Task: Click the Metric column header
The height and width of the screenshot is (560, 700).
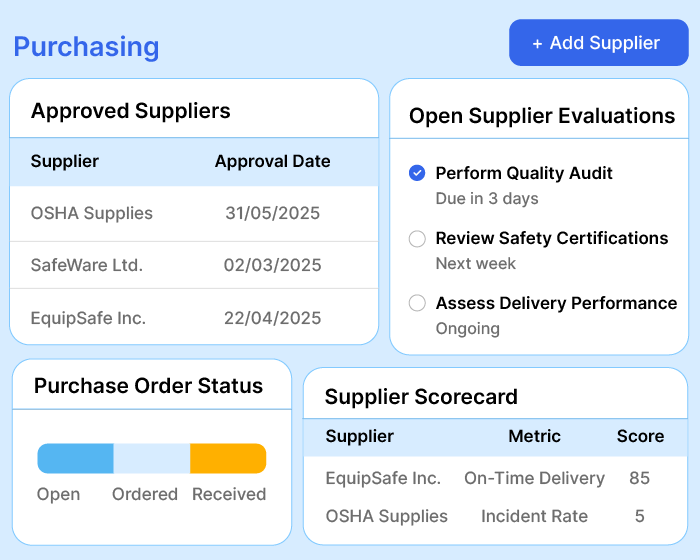Action: point(534,436)
